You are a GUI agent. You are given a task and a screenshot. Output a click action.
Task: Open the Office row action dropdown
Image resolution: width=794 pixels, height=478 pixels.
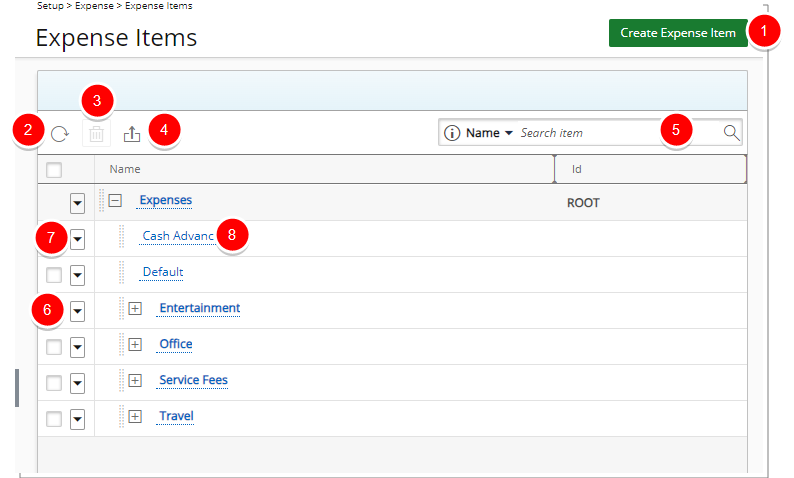coord(77,347)
